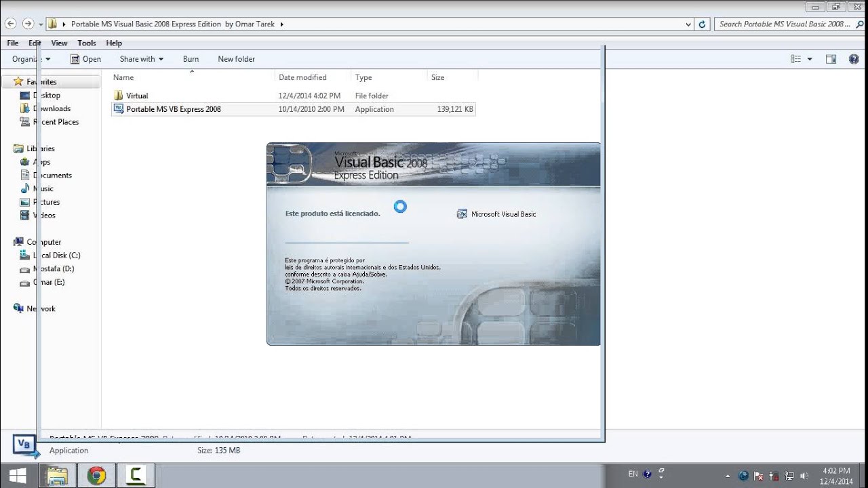Click the Windows Start button
This screenshot has width=868, height=488.
click(x=18, y=474)
